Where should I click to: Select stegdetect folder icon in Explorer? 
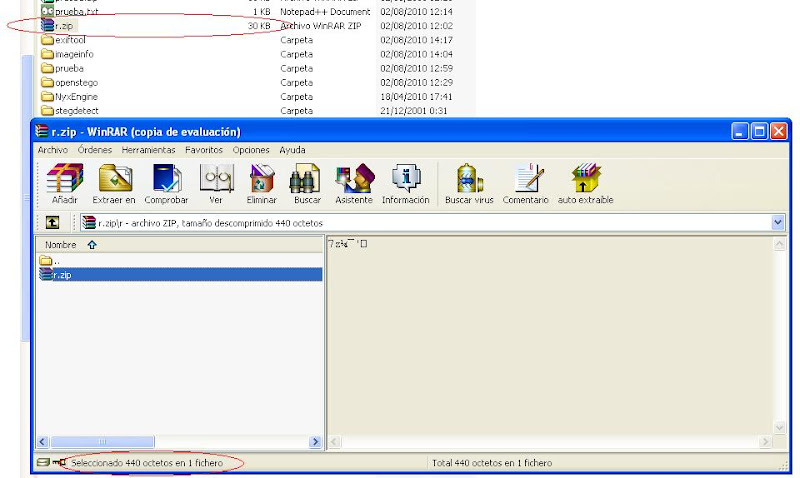[47, 110]
